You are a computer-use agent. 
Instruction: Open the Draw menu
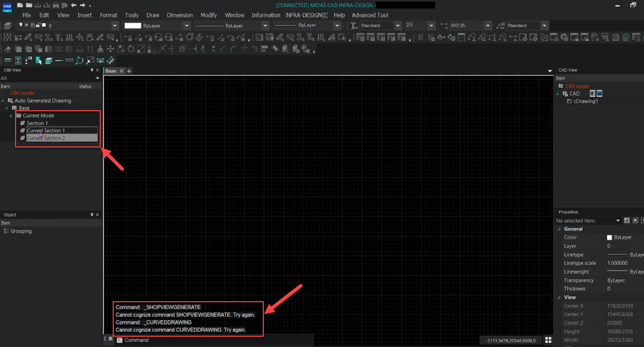click(152, 15)
